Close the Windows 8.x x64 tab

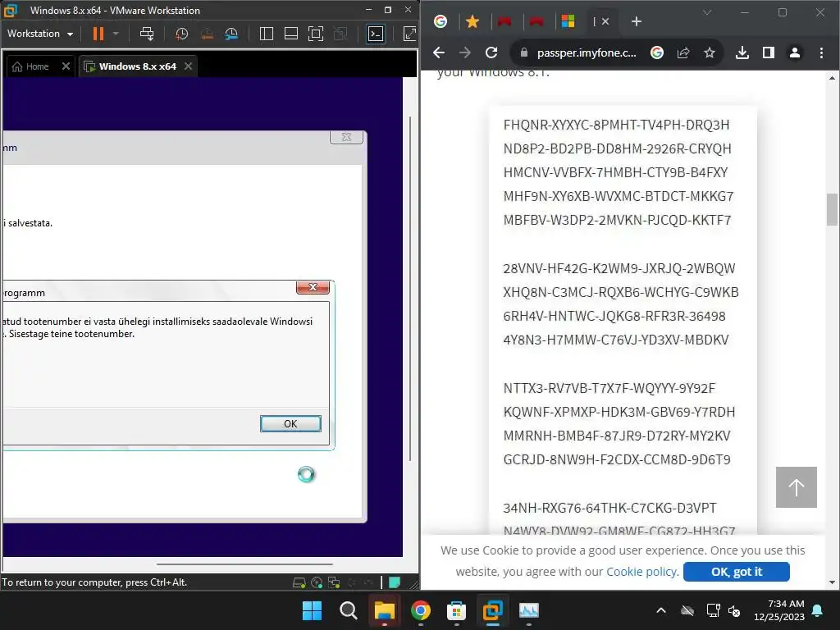coord(188,66)
